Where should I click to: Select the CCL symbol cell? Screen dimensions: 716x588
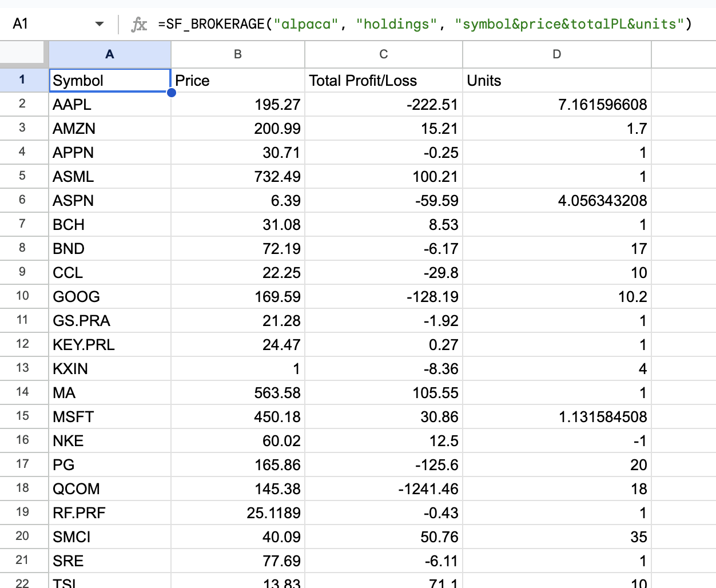(110, 272)
